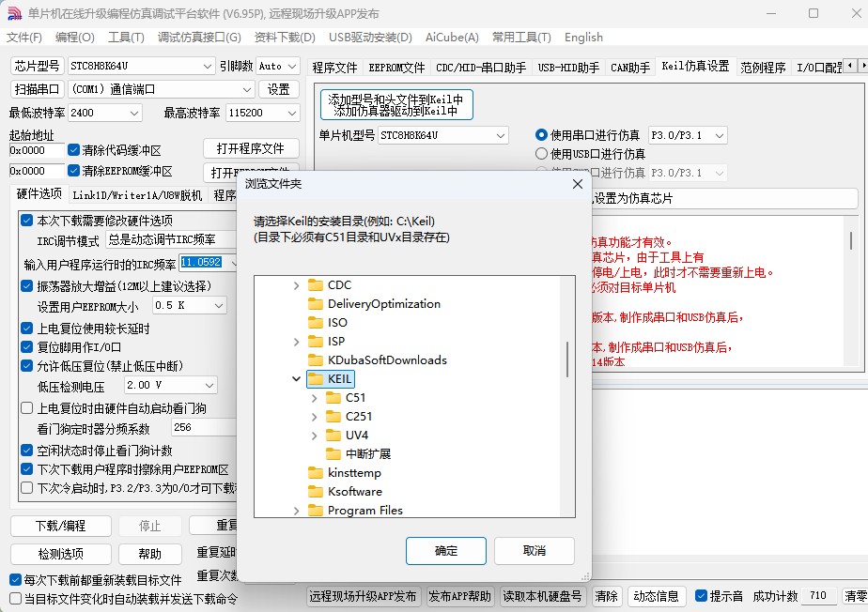
Task: Switch to the 程序文件 tab
Action: (x=335, y=68)
